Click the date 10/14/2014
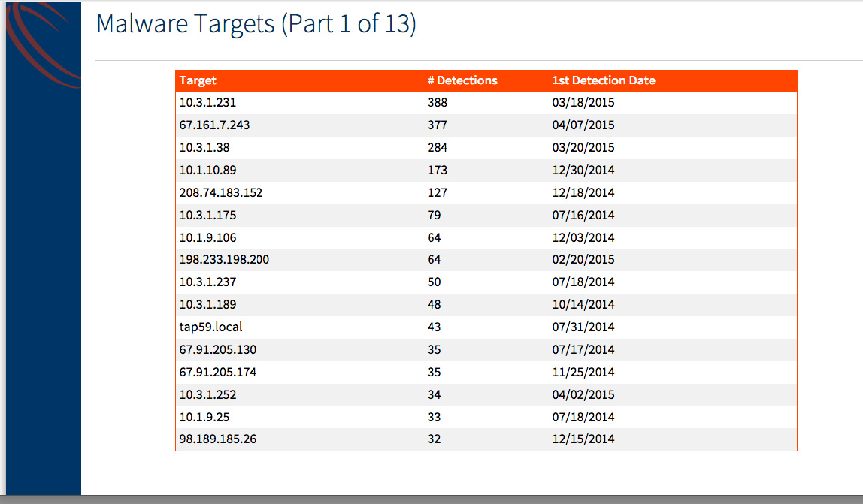 click(583, 304)
